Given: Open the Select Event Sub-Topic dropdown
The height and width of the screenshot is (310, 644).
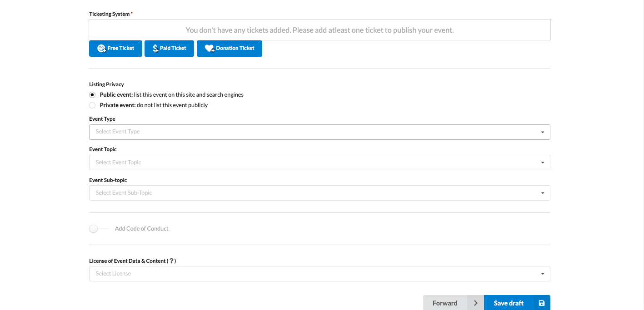Looking at the screenshot, I should (320, 193).
